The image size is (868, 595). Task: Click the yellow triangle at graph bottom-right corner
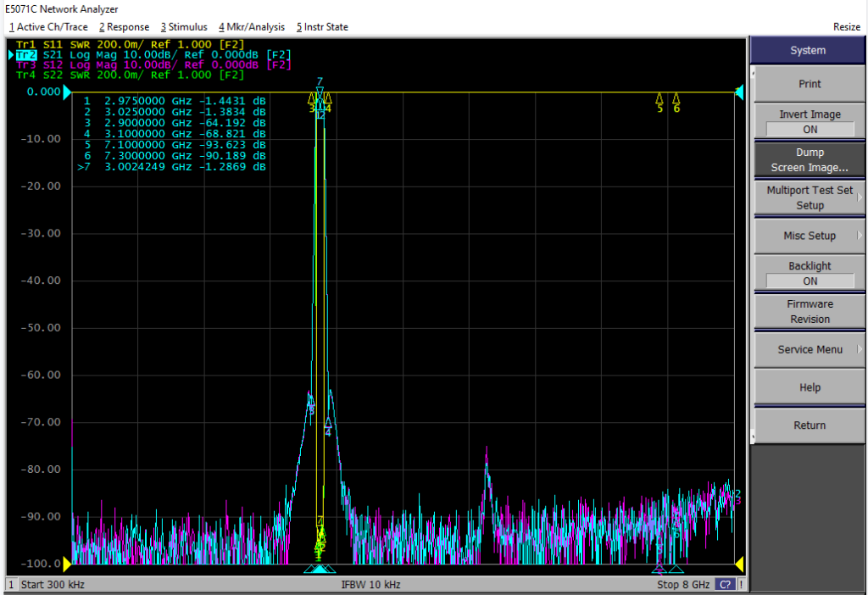click(x=738, y=564)
